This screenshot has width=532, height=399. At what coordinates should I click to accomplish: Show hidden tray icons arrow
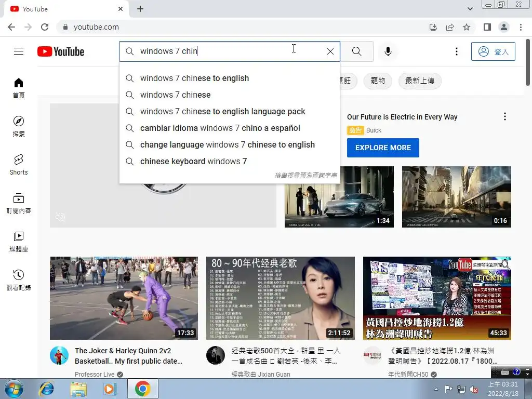pyautogui.click(x=436, y=389)
